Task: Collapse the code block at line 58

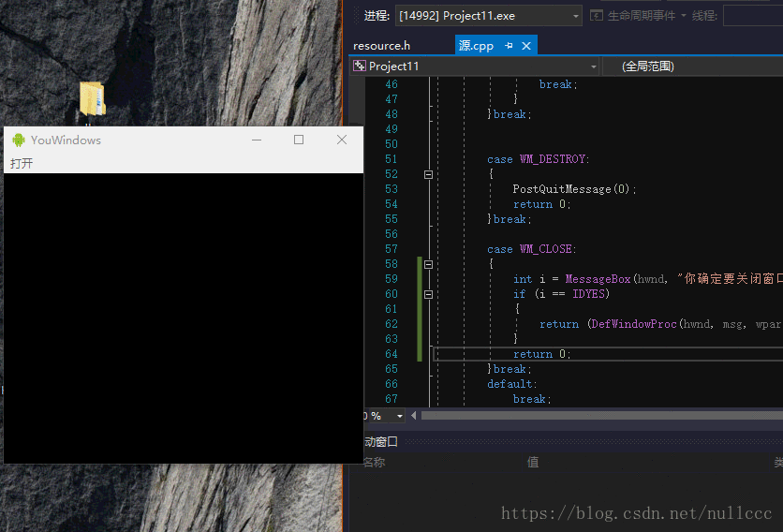Action: coord(428,264)
